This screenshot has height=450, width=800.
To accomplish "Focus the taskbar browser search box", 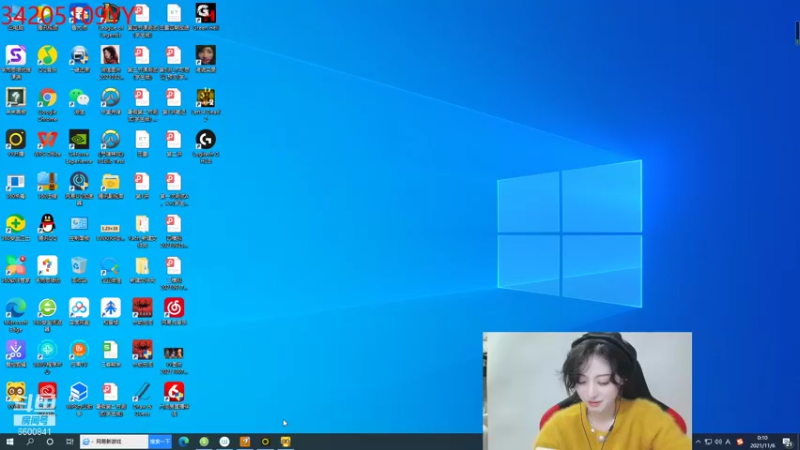I will click(114, 441).
